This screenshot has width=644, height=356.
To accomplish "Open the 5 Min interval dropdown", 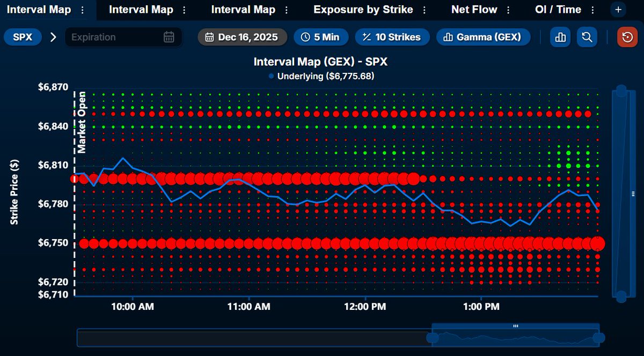I will pos(321,37).
